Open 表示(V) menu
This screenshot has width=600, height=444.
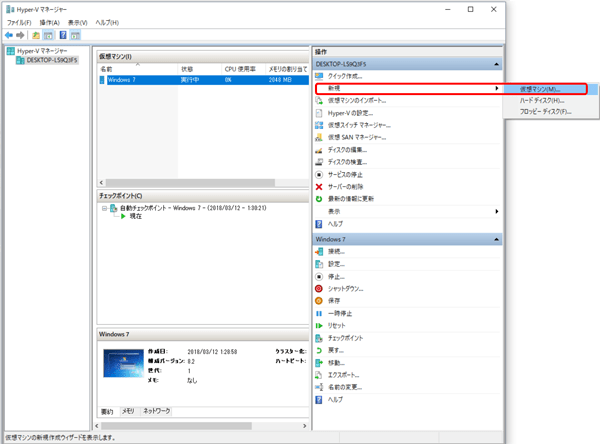pos(78,23)
